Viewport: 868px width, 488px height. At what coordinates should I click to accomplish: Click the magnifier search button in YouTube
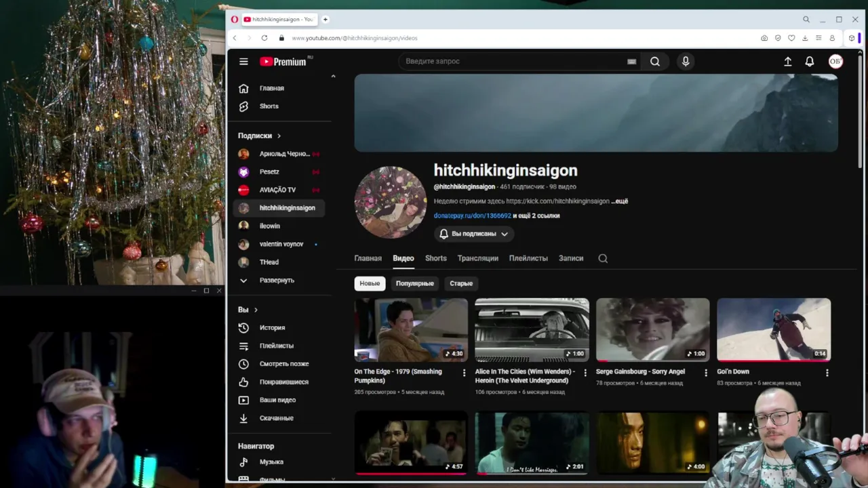pos(655,62)
